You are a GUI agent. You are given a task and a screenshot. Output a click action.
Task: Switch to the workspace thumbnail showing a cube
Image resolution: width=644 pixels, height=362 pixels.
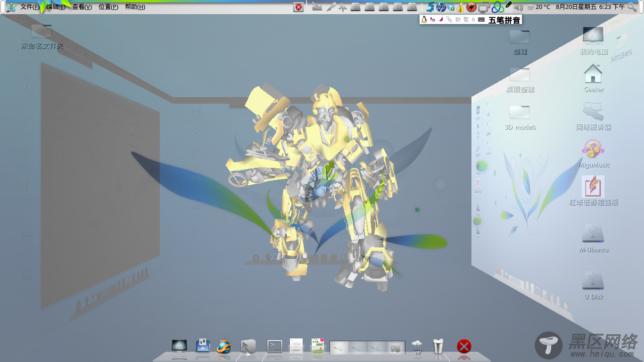coord(395,348)
